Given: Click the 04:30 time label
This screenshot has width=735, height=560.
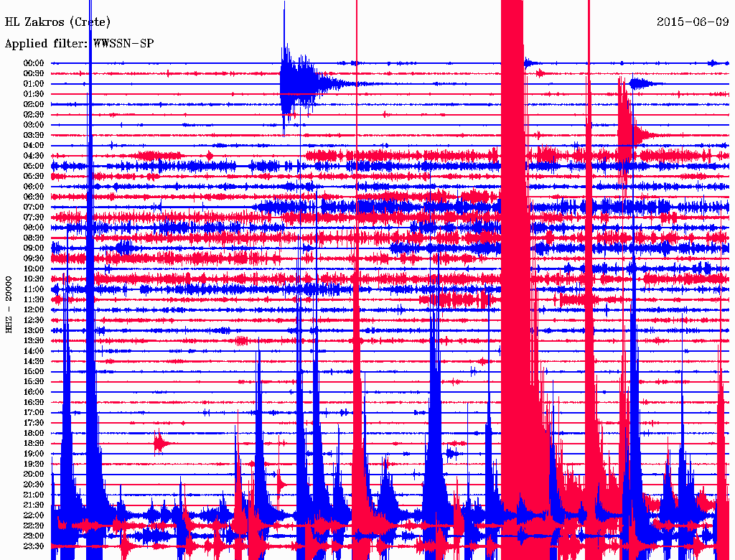Looking at the screenshot, I should pyautogui.click(x=34, y=156).
